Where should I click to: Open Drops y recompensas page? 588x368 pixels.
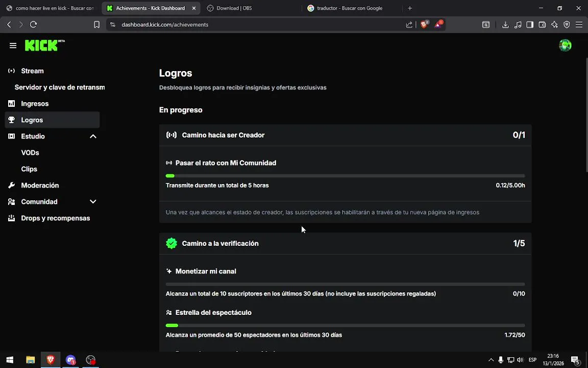(55, 218)
